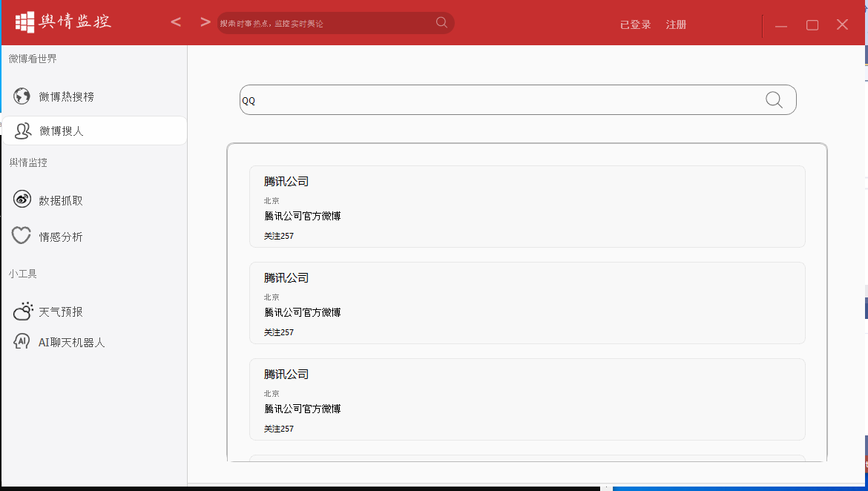The image size is (868, 491).
Task: Click the top bar search magnifier icon
Action: [x=441, y=22]
